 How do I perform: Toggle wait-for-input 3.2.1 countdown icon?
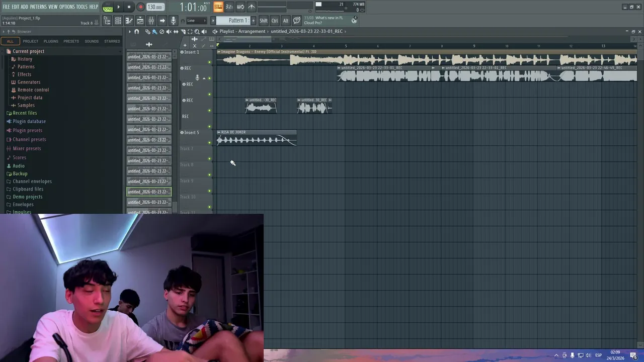tap(229, 7)
